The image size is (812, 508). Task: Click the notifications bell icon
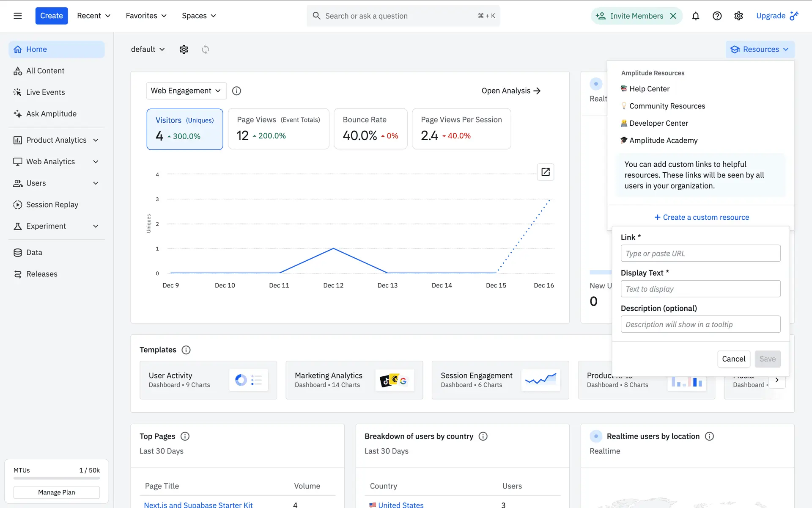point(695,16)
